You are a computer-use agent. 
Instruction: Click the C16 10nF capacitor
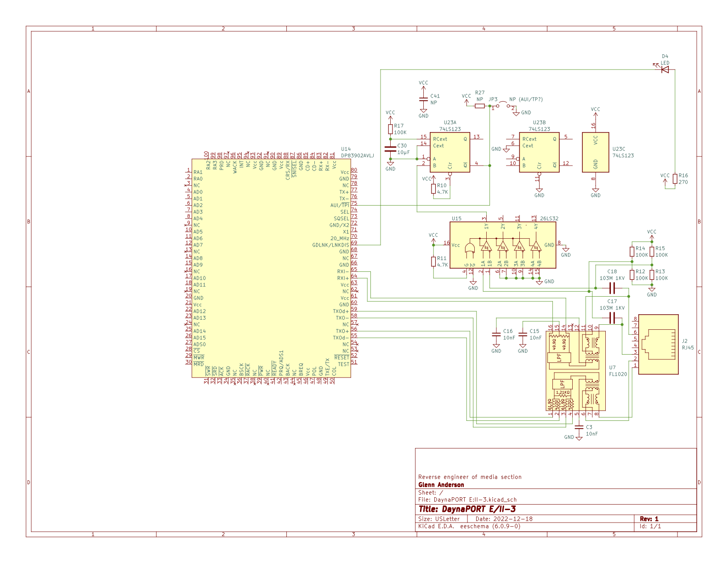[496, 334]
